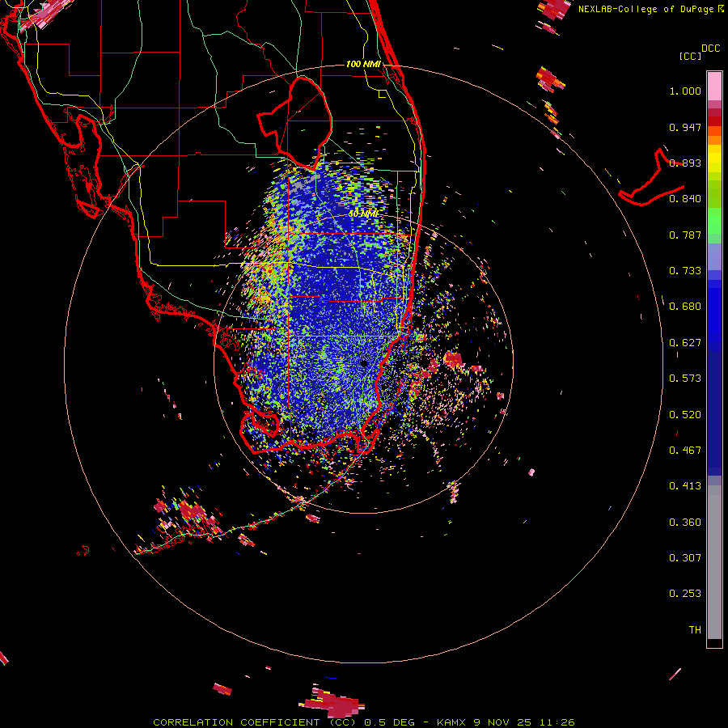Click the 0.627 legend value
Image resolution: width=728 pixels, height=728 pixels.
685,343
